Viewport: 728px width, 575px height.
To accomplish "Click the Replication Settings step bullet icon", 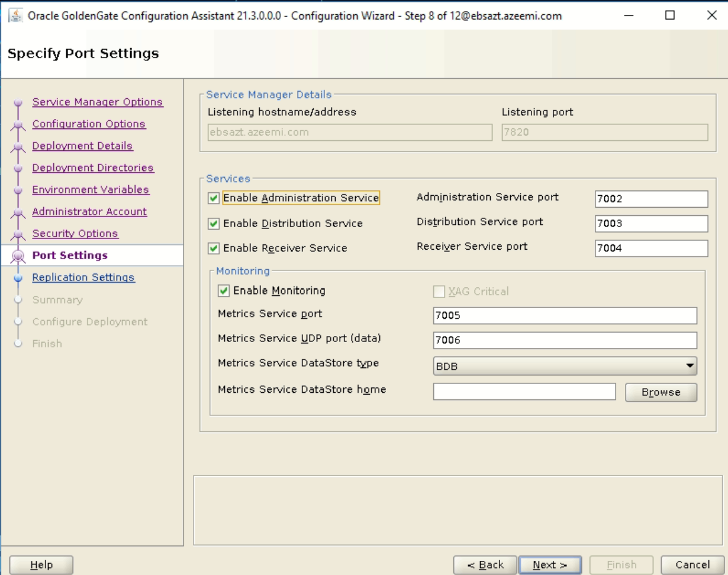I will [18, 277].
